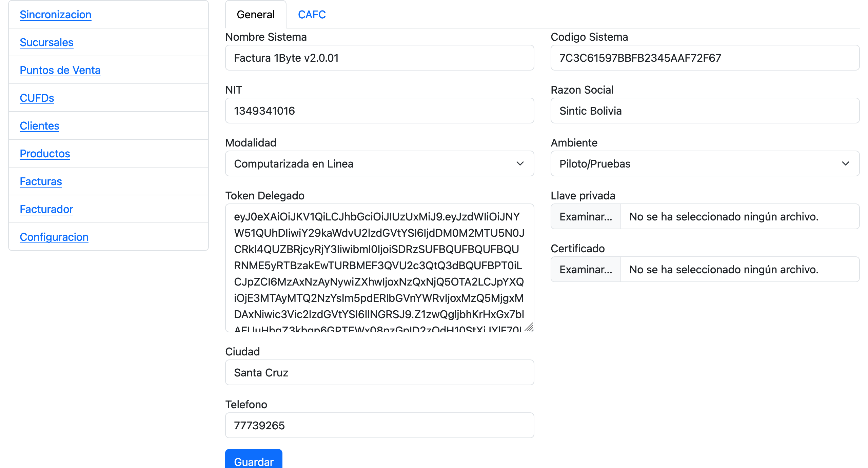Go to Sucursales page

pyautogui.click(x=46, y=42)
